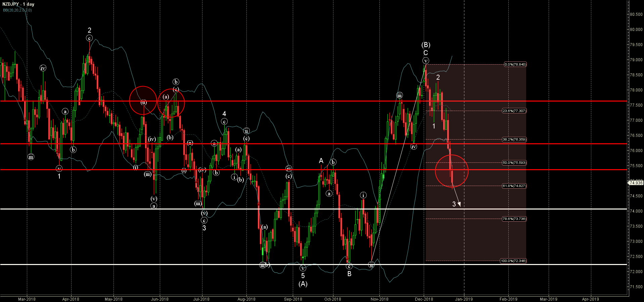Viewport: 644px width, 302px height.
Task: Click the NZDJPY - 1 day chart title
Action: pos(18,4)
